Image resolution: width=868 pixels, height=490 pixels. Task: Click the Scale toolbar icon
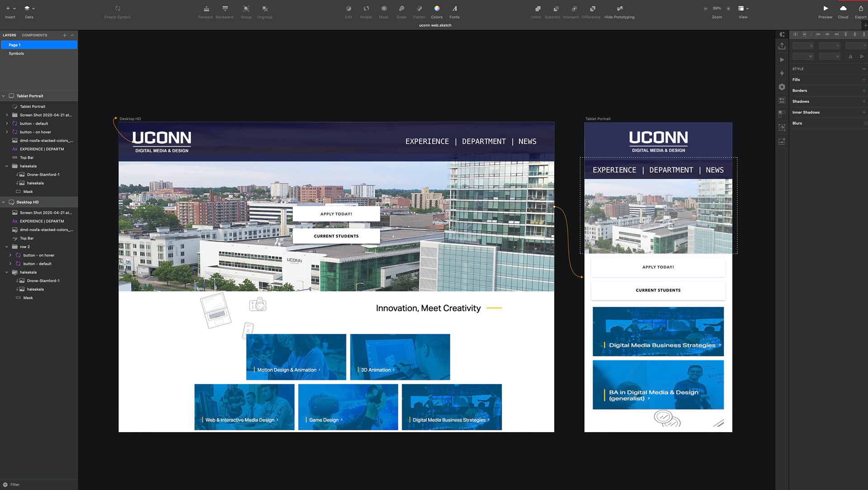(401, 9)
